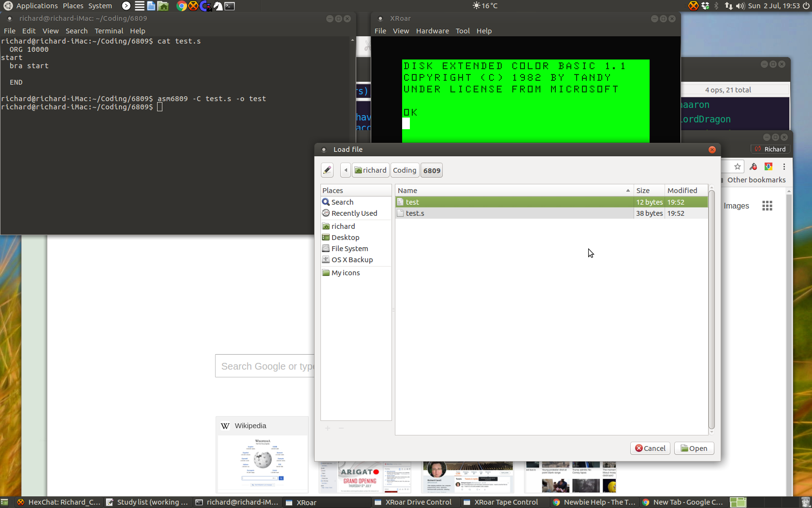Click the HexChat tray icon

point(693,6)
